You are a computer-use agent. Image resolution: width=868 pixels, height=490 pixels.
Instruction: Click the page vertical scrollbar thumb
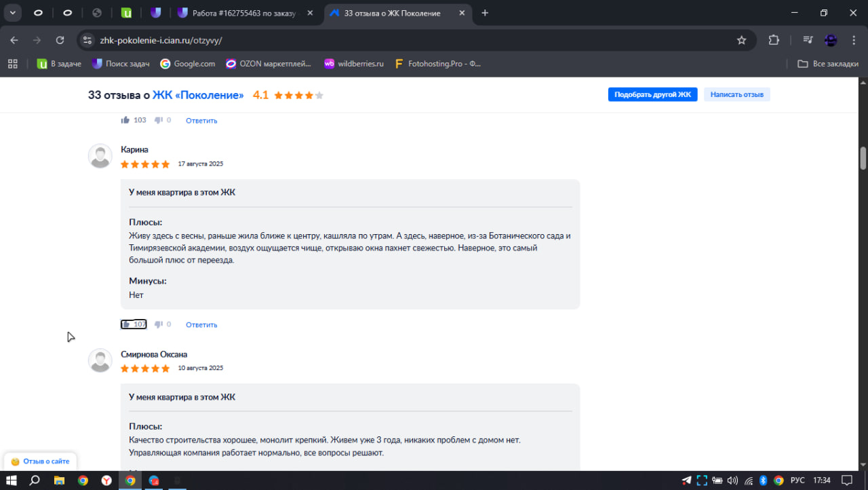(x=863, y=157)
